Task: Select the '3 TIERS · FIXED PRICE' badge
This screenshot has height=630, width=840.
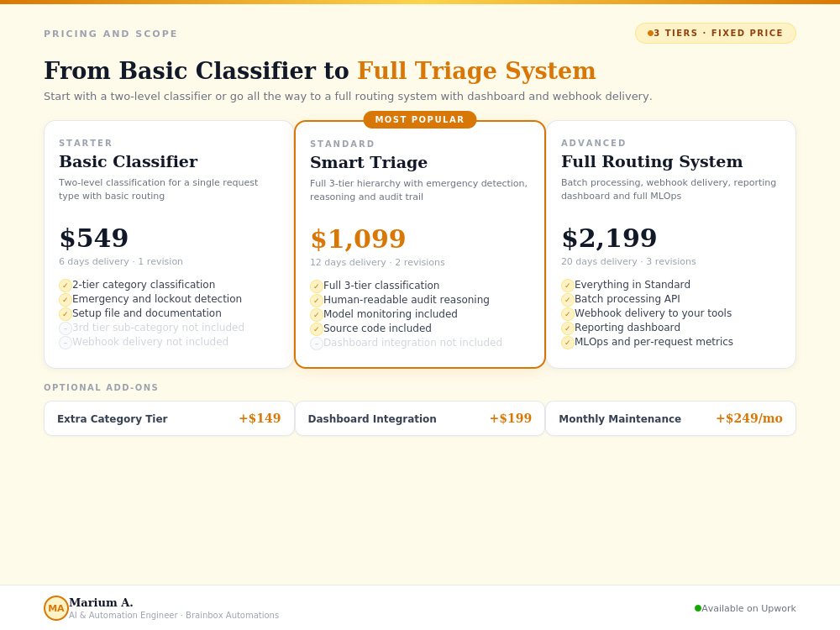Action: (x=716, y=34)
